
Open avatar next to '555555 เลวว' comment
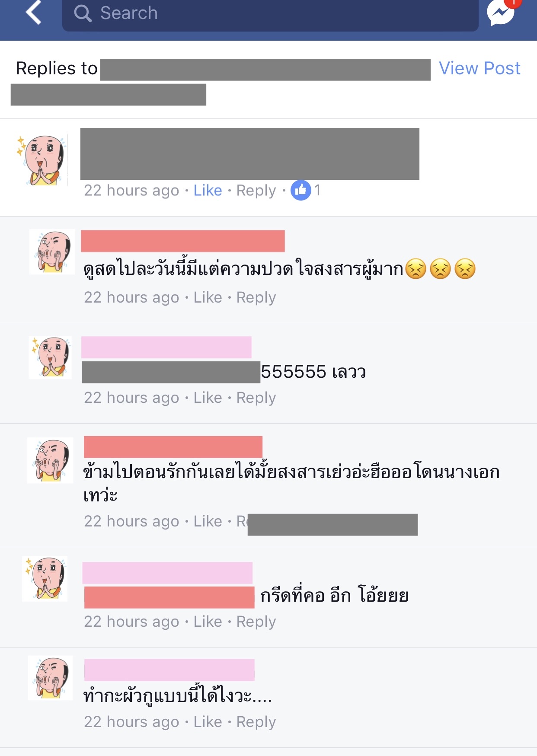point(50,358)
